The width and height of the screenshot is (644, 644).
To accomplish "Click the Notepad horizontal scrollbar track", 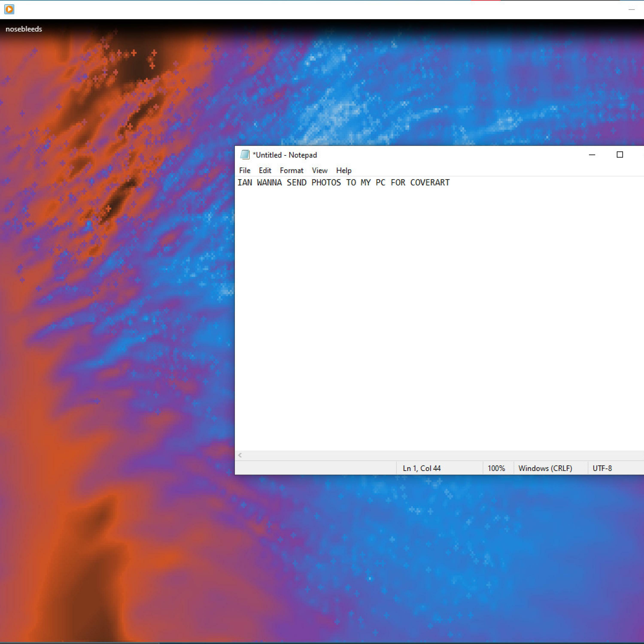I will point(433,455).
